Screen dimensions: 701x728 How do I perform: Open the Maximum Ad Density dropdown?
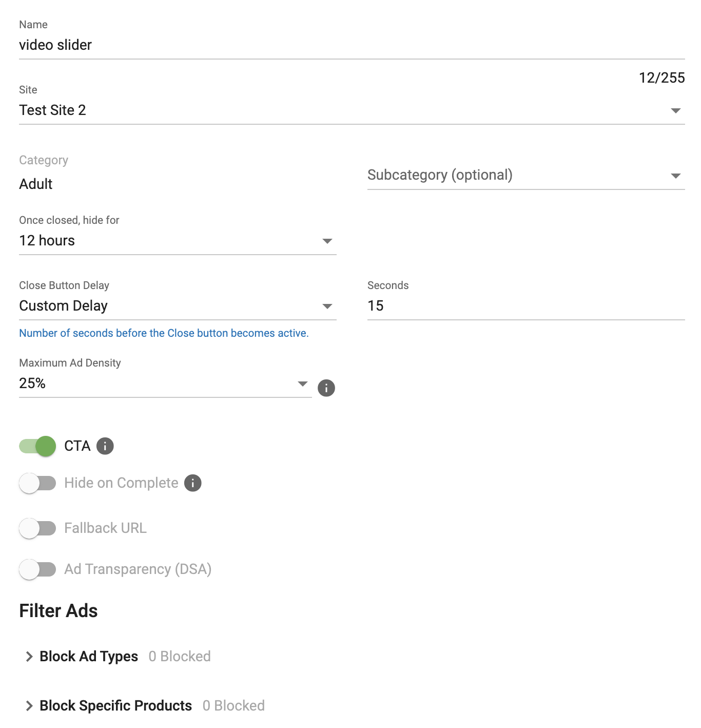pyautogui.click(x=164, y=384)
